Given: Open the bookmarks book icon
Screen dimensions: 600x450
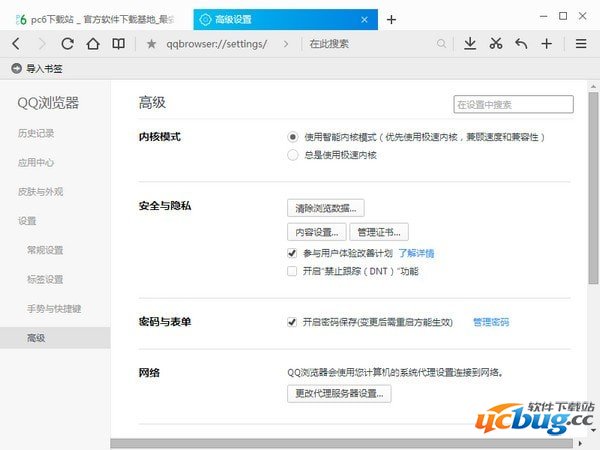Looking at the screenshot, I should 119,43.
